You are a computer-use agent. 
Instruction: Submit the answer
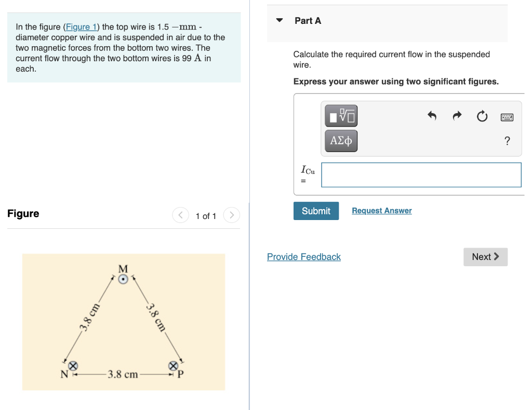[x=316, y=211]
